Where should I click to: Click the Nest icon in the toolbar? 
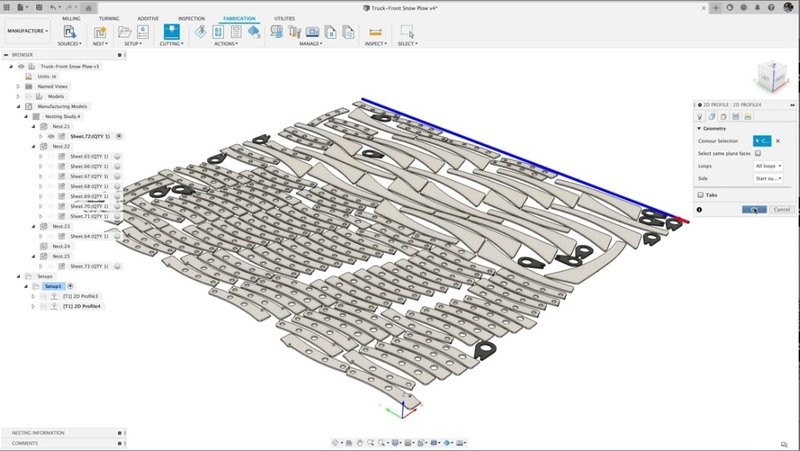[99, 32]
